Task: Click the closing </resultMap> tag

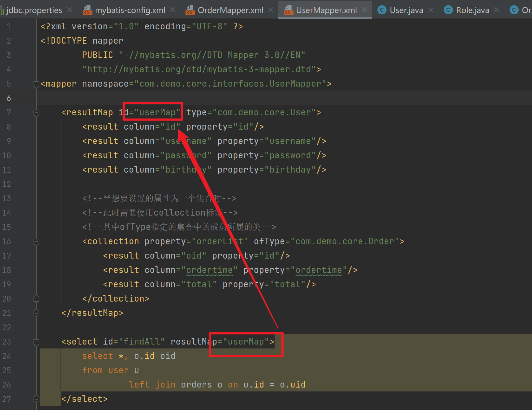Action: click(92, 313)
